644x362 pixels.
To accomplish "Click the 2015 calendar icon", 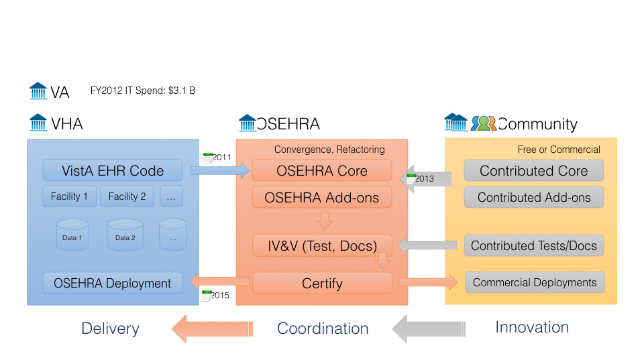I will (x=207, y=296).
